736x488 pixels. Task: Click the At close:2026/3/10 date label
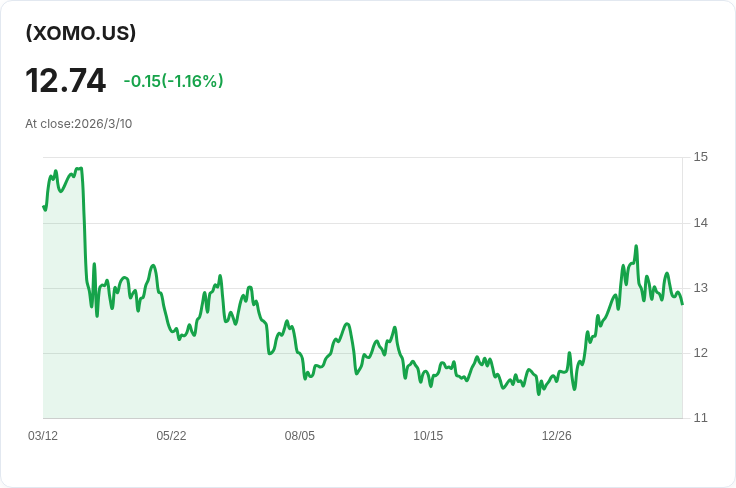[79, 124]
